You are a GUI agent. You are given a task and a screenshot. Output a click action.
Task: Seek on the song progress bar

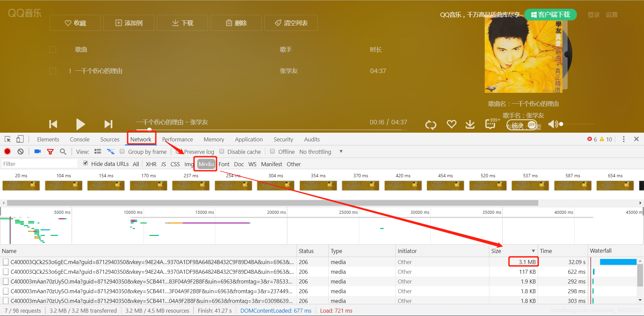coord(272,130)
